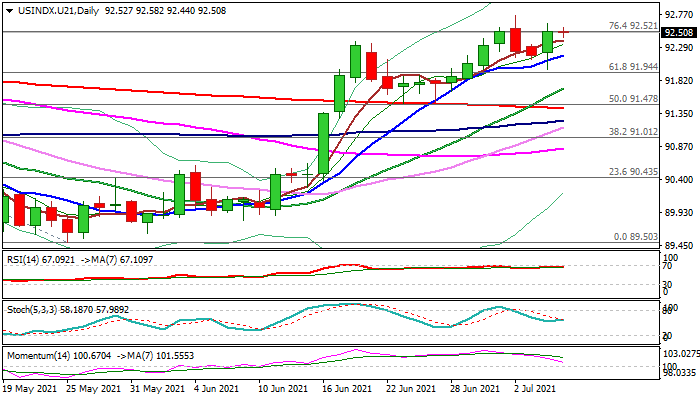700x400 pixels.
Task: Click the 50.0 Fibonacci level label
Action: (x=632, y=99)
